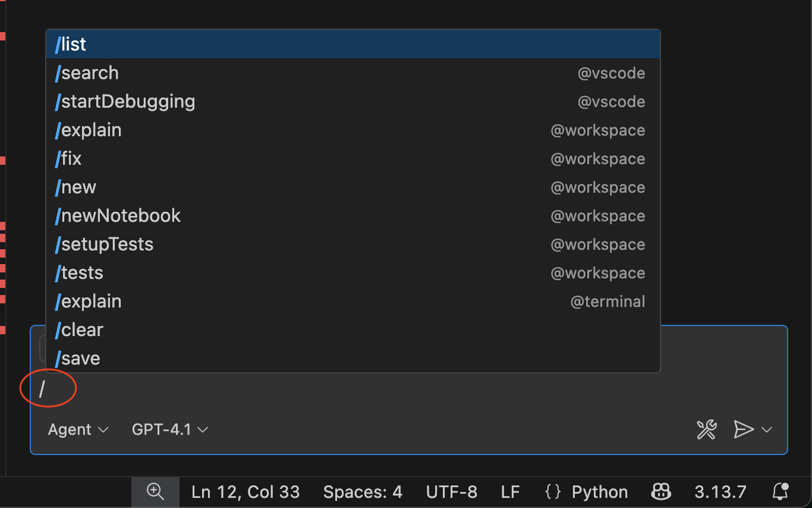Click the send message arrow icon

(745, 429)
